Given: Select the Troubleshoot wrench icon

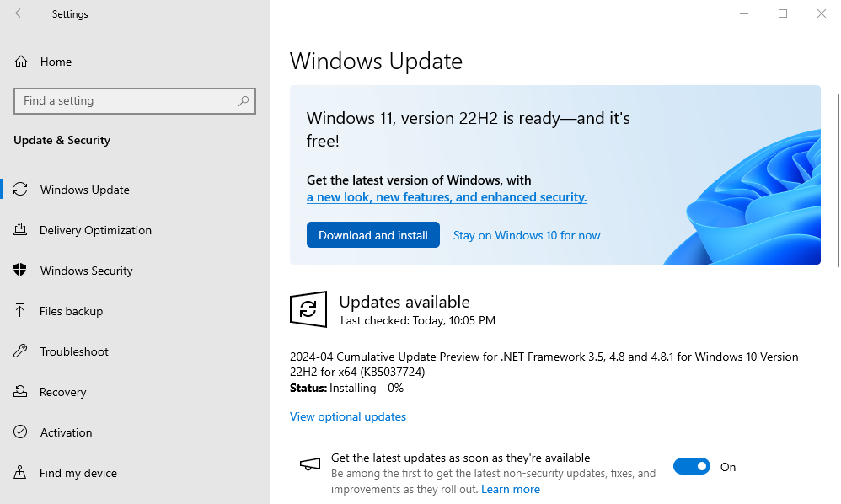Looking at the screenshot, I should click(x=19, y=351).
